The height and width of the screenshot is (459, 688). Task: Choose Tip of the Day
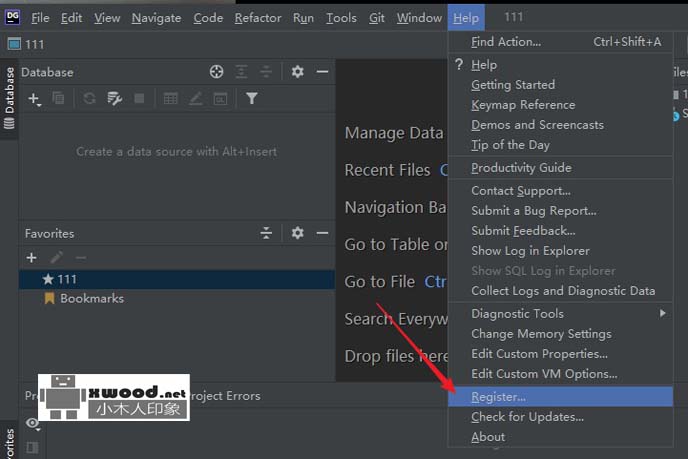(x=560, y=145)
